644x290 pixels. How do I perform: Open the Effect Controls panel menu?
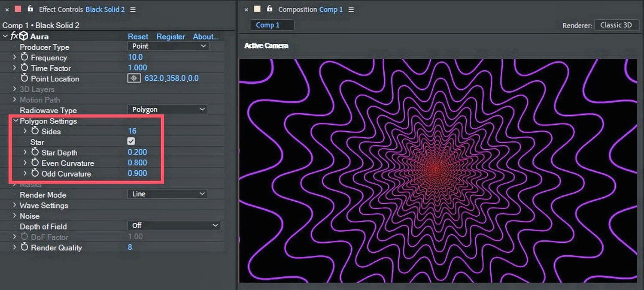click(133, 9)
